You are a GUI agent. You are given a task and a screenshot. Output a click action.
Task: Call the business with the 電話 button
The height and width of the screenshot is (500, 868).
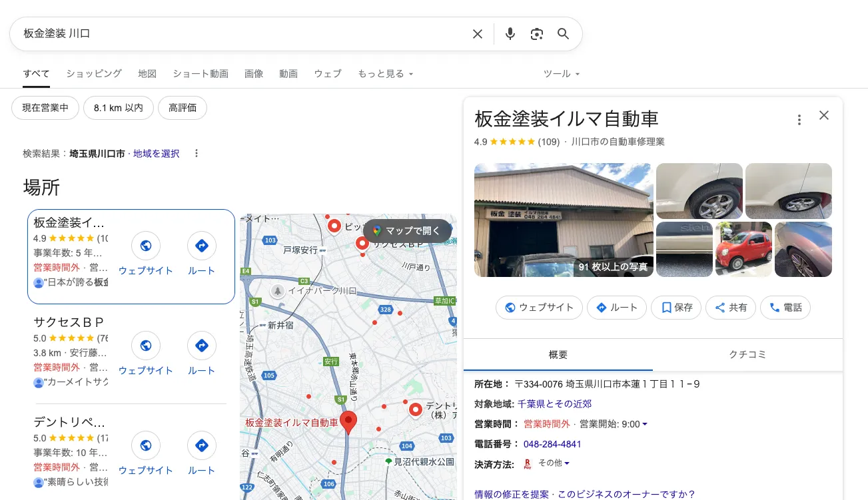[785, 308]
